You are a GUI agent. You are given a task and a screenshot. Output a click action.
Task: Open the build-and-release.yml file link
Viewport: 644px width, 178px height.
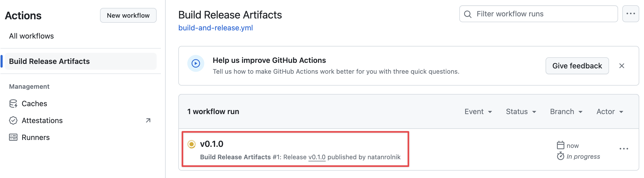[x=216, y=28]
